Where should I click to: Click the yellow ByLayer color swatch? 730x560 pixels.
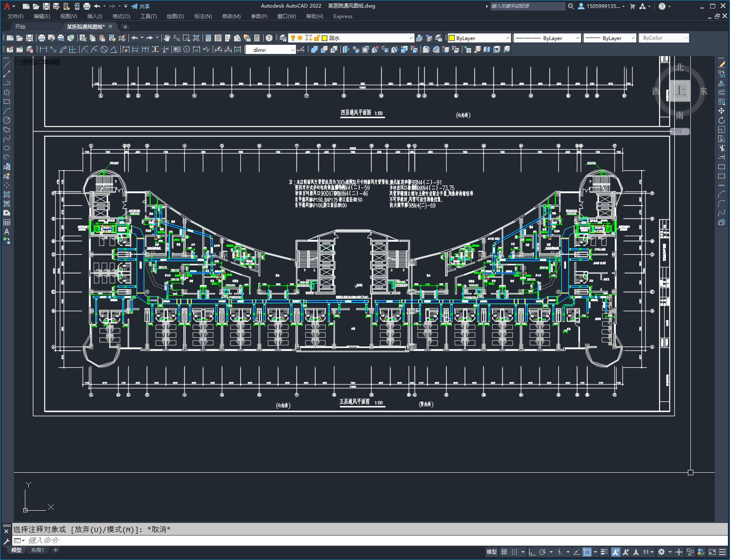452,38
